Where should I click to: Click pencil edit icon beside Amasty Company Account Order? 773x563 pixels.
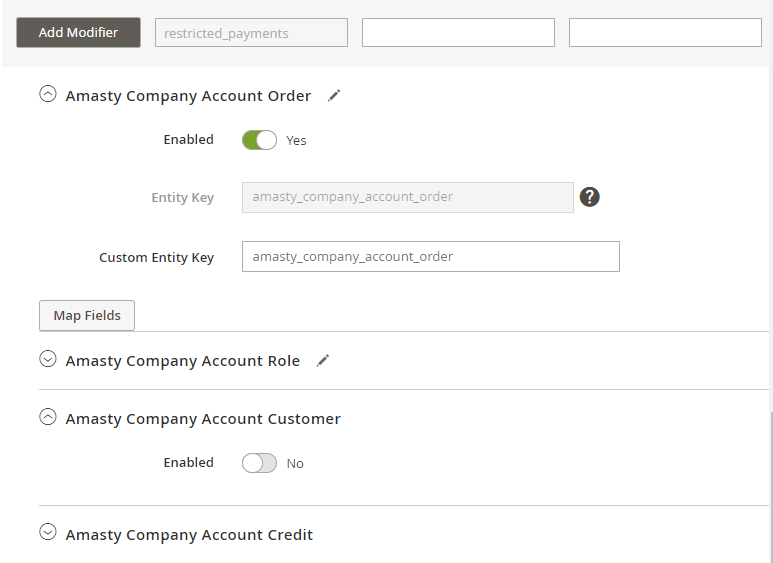coord(334,96)
